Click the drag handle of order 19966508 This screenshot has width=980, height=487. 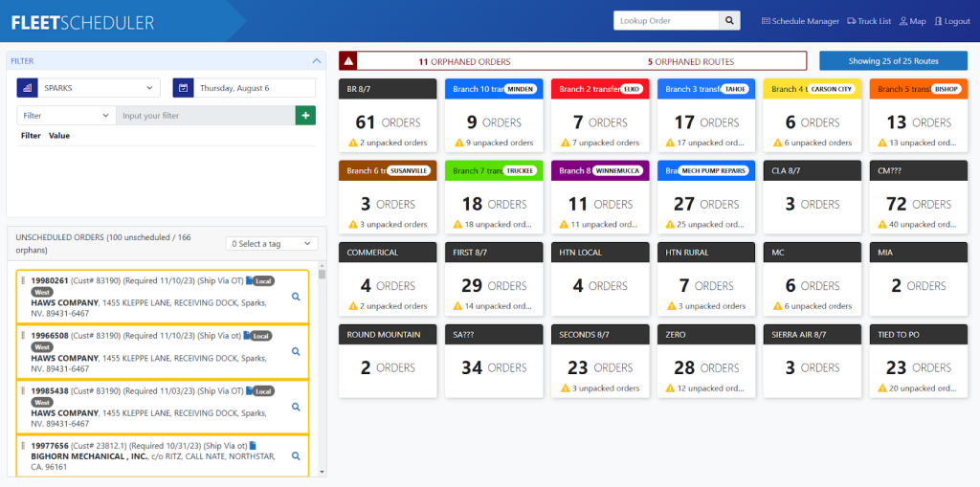[23, 336]
